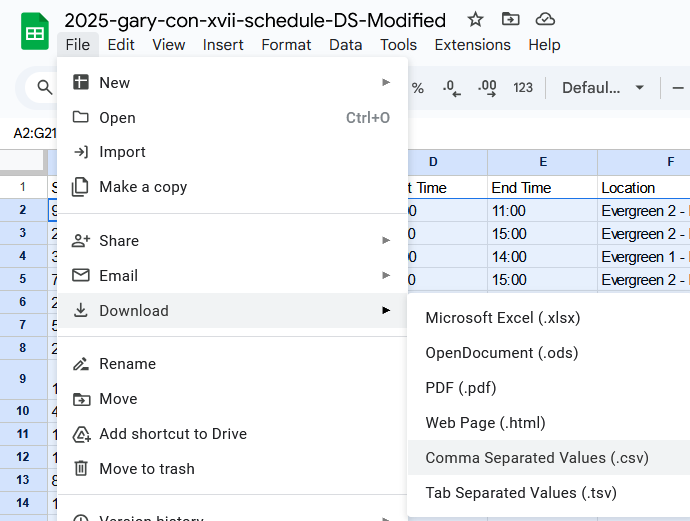Screen dimensions: 690x521
Task: Click the Download submenu arrow
Action: click(x=386, y=310)
